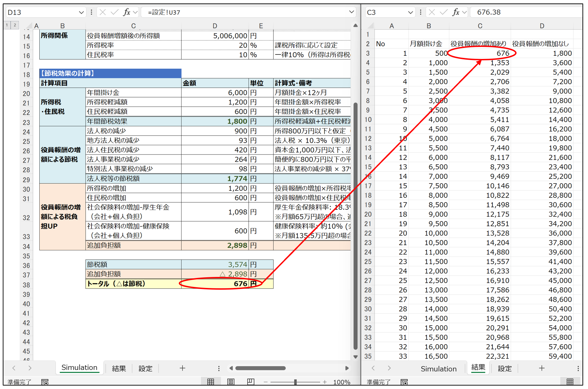Toggle Page Layout view in status bar
Screen dimensions: 588x389
[231, 382]
